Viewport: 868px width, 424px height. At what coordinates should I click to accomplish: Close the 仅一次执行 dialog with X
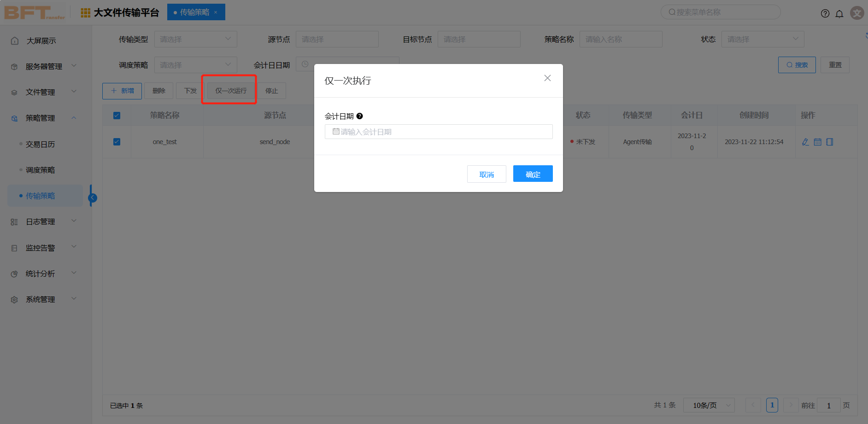coord(547,78)
